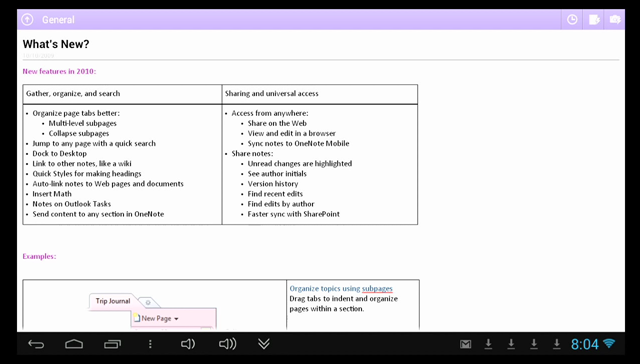Tap 'View and edit in a browser'

291,133
